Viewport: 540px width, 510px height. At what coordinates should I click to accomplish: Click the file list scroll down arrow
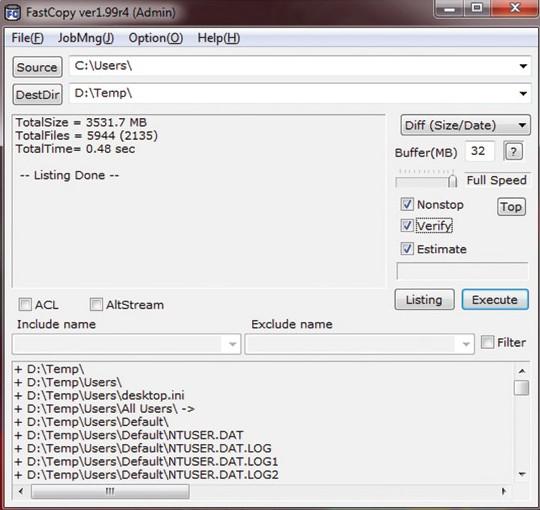(522, 474)
